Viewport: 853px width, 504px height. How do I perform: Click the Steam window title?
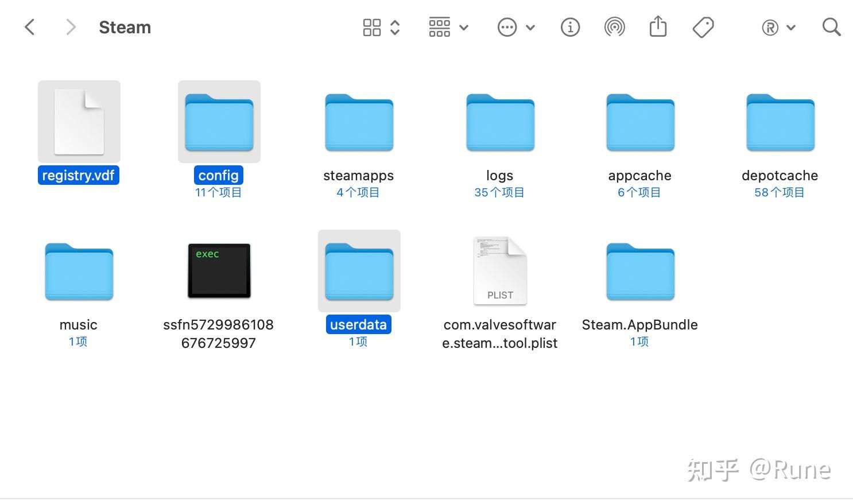125,27
